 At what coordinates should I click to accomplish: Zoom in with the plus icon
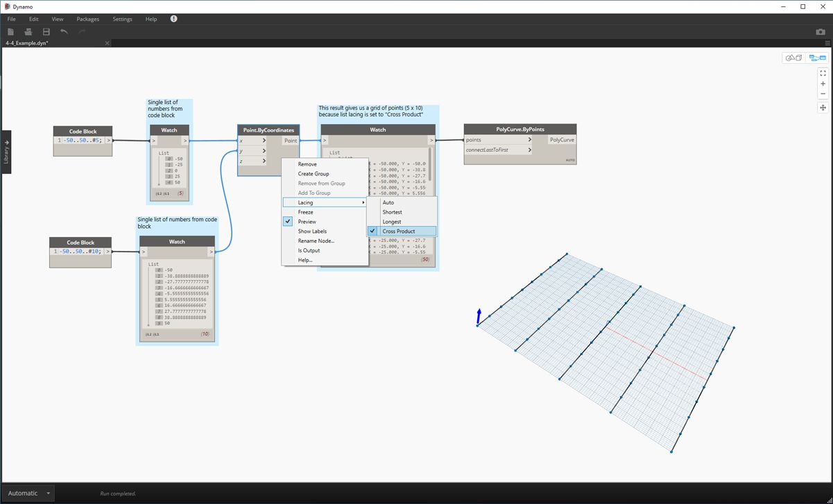coord(823,84)
